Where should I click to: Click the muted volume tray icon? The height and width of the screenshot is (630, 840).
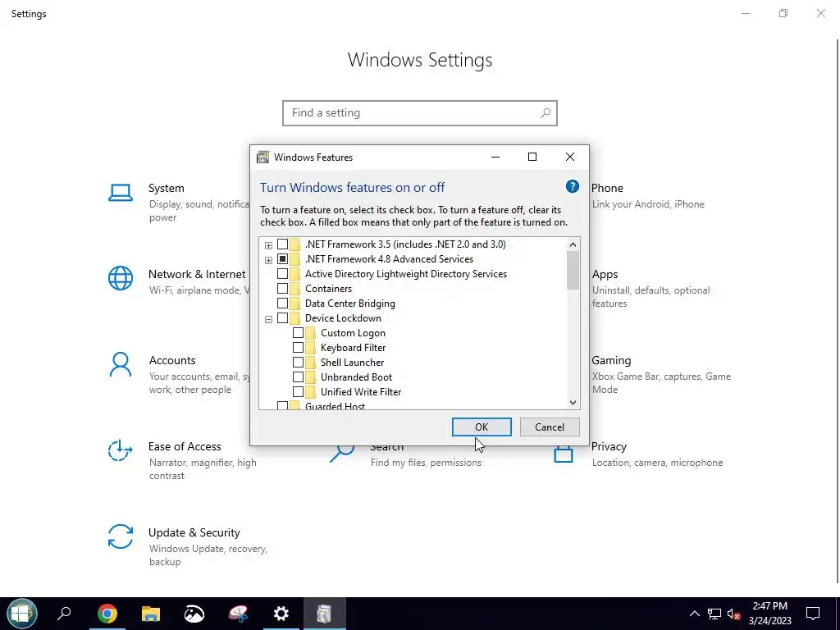coord(733,614)
